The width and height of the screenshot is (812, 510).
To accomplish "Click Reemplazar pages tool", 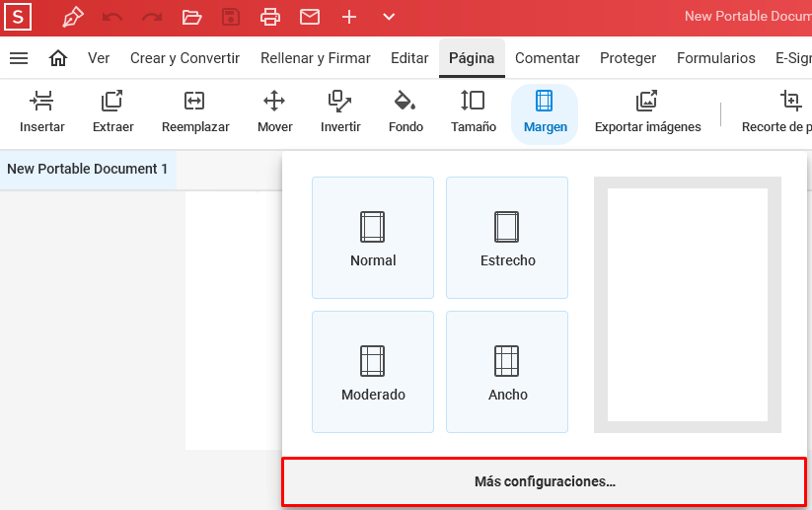I will tap(195, 112).
